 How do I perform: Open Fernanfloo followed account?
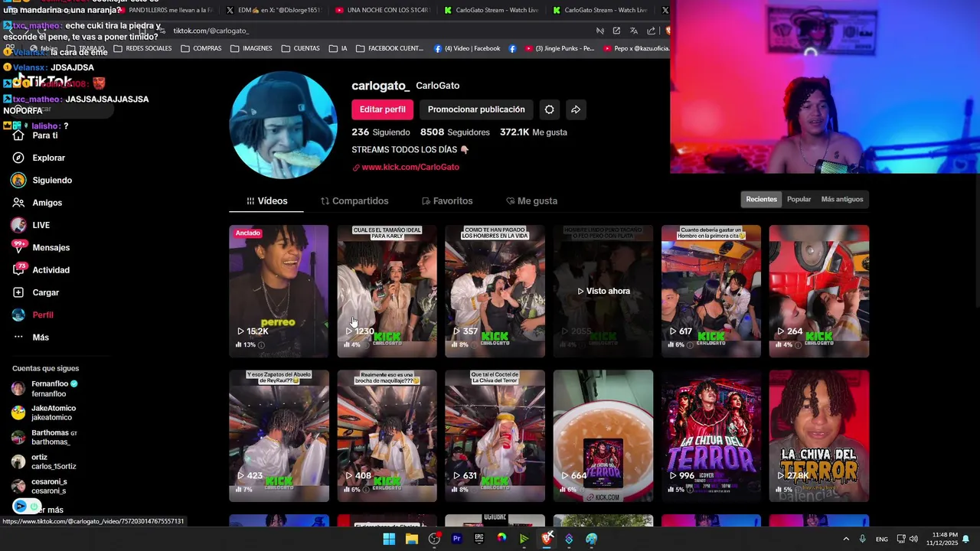[x=44, y=389]
